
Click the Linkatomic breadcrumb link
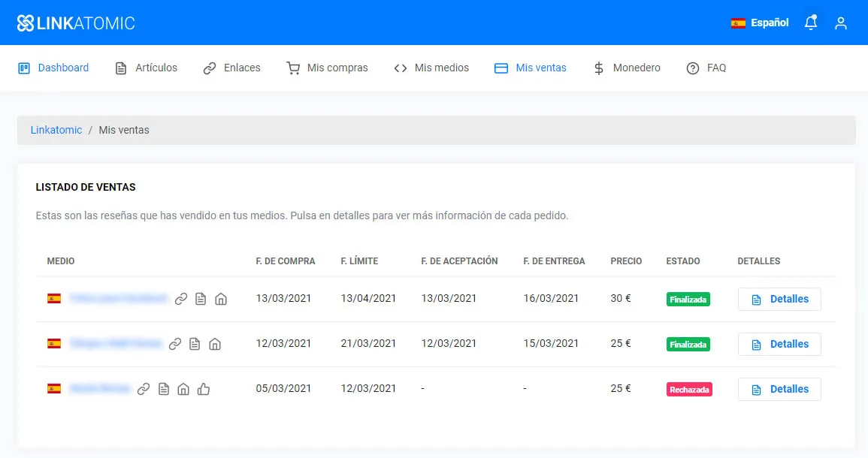(x=56, y=129)
